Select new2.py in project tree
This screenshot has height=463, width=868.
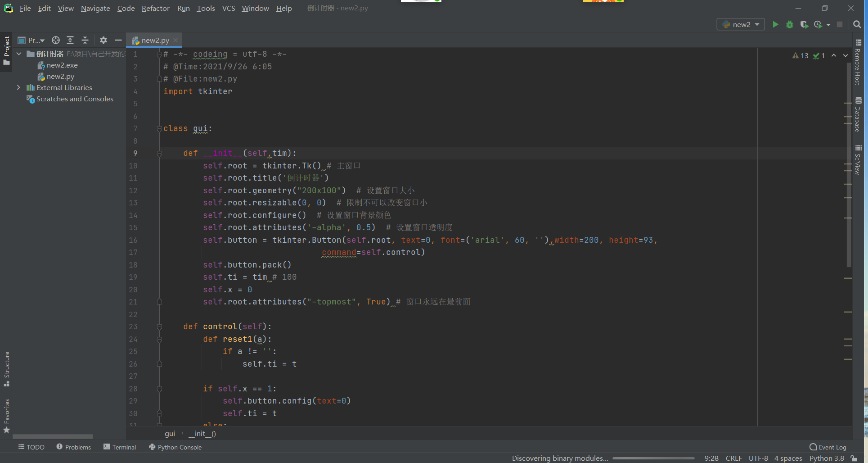pos(56,77)
